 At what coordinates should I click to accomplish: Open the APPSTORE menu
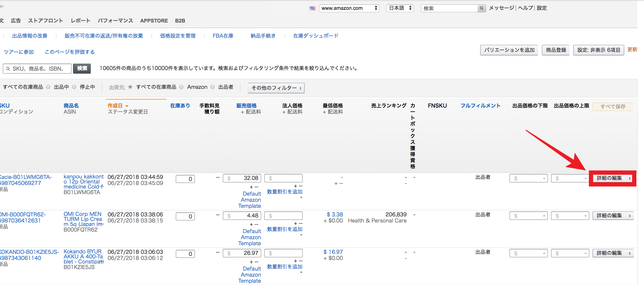(154, 21)
